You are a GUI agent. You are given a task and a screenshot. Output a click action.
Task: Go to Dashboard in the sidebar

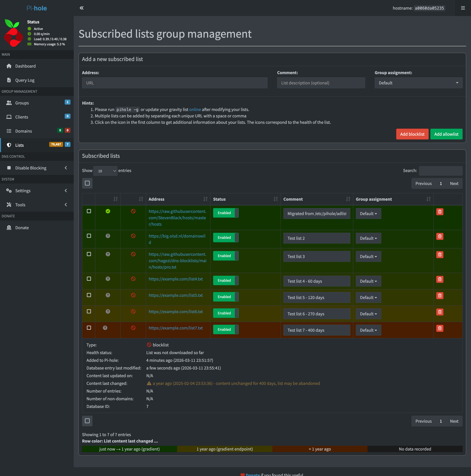(x=25, y=66)
